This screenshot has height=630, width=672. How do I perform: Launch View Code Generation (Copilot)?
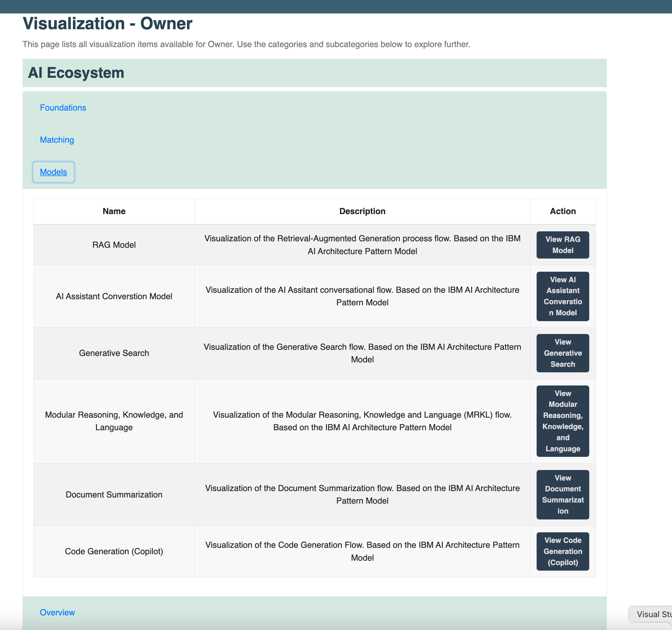[x=562, y=551]
